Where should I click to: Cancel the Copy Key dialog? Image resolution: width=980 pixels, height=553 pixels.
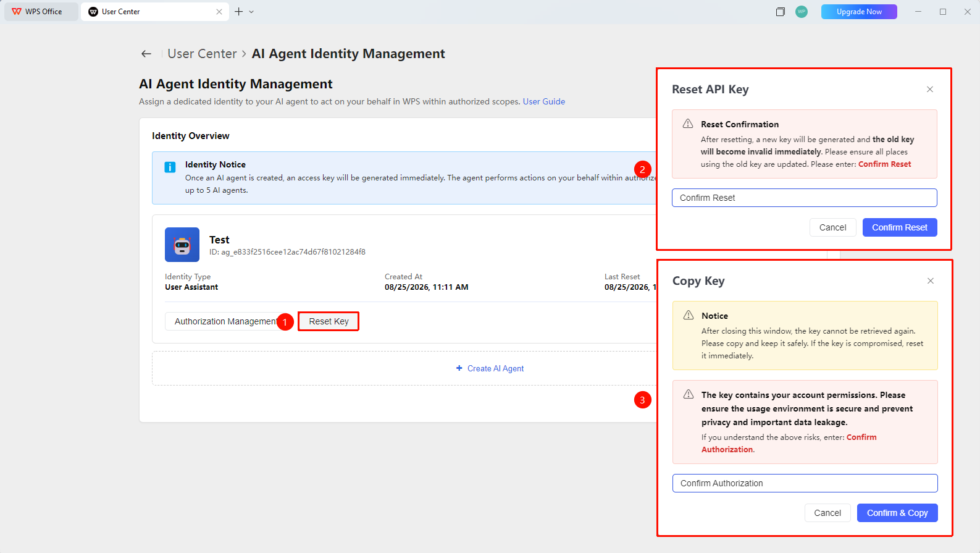pyautogui.click(x=827, y=513)
